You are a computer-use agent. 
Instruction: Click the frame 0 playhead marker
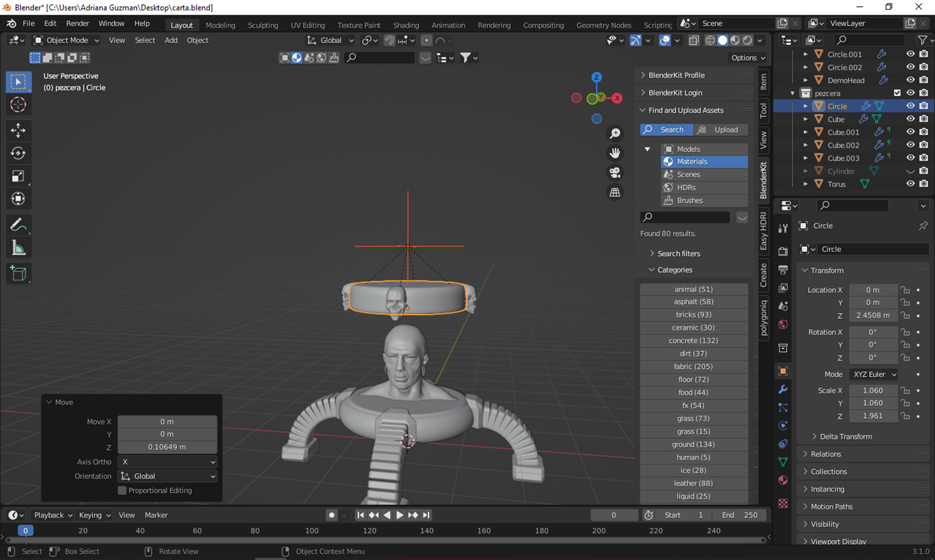[x=25, y=530]
